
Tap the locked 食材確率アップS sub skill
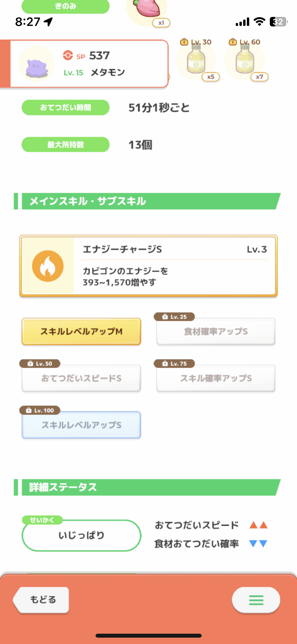tap(216, 332)
